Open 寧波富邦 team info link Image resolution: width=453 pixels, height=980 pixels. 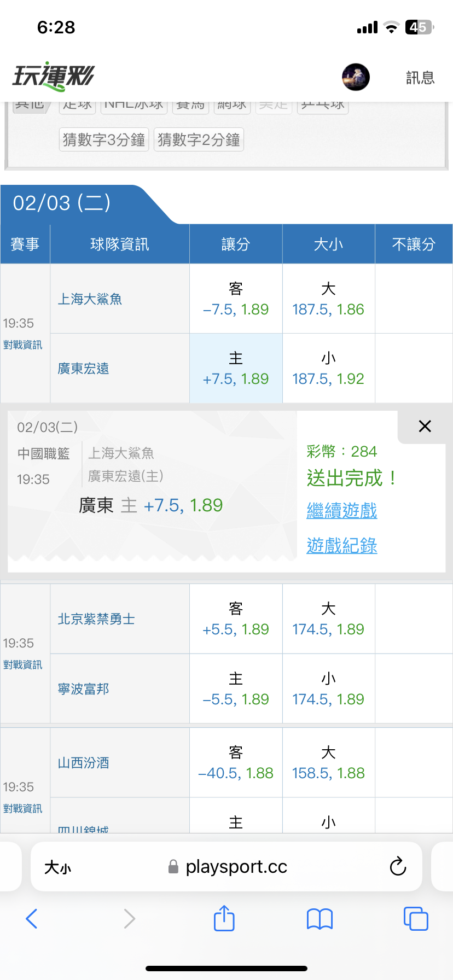click(x=84, y=689)
